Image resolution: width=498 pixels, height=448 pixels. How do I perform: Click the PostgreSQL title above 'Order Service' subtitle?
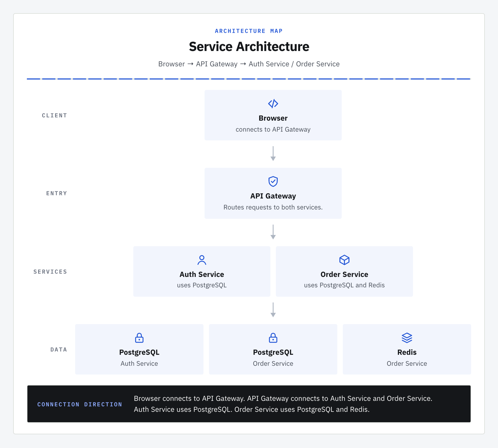tap(273, 352)
